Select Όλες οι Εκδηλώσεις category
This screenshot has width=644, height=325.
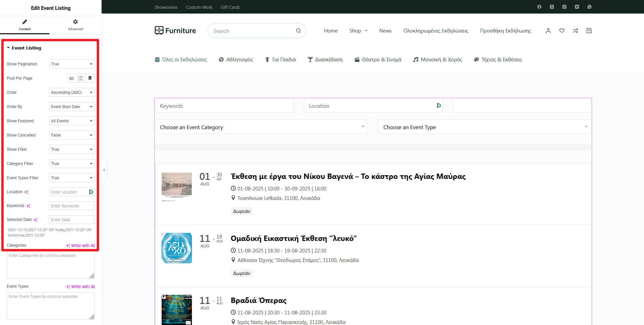click(181, 60)
